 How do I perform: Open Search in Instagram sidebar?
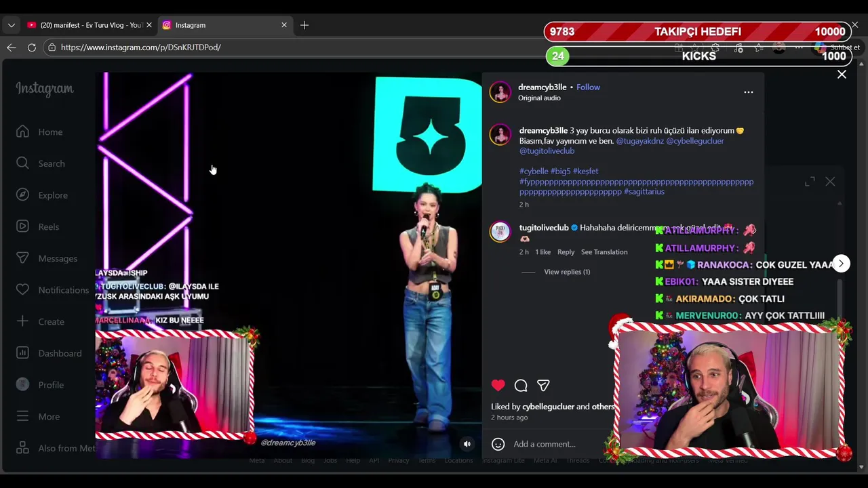(41, 163)
